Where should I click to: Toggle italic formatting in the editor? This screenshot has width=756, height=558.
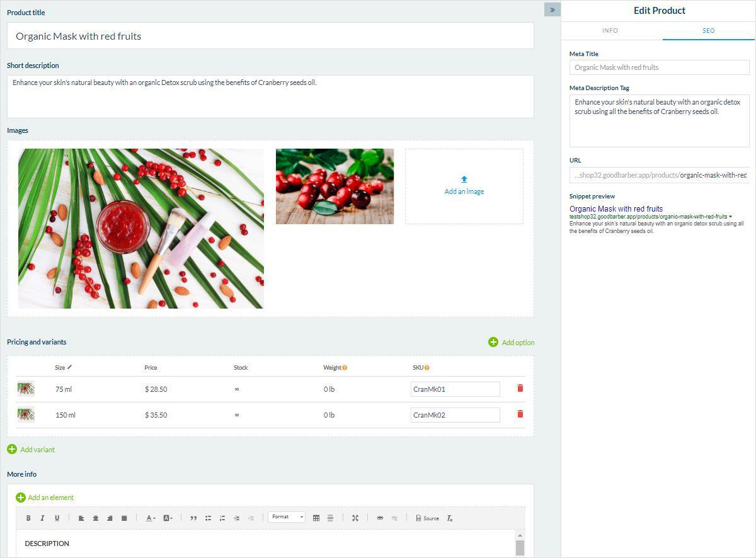[x=42, y=518]
